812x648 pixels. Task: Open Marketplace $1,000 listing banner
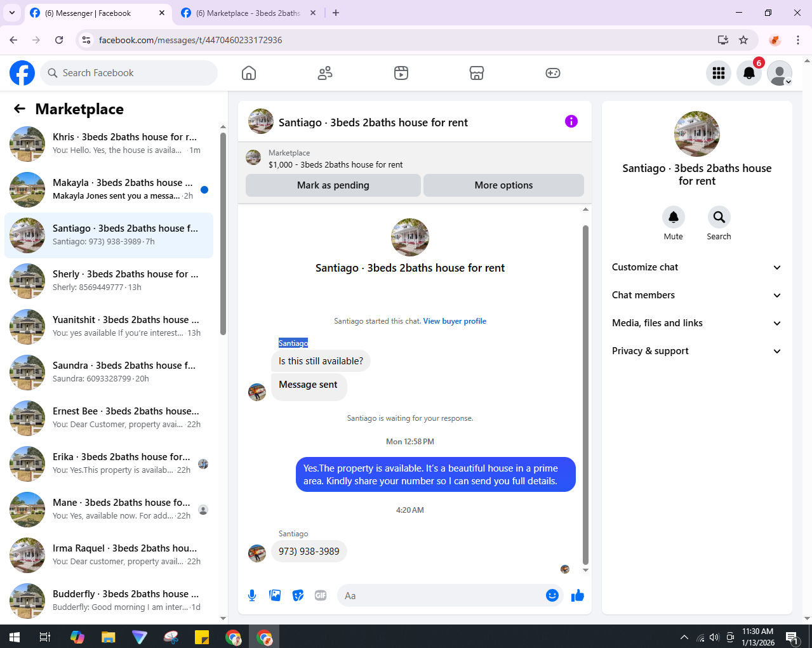tap(415, 158)
